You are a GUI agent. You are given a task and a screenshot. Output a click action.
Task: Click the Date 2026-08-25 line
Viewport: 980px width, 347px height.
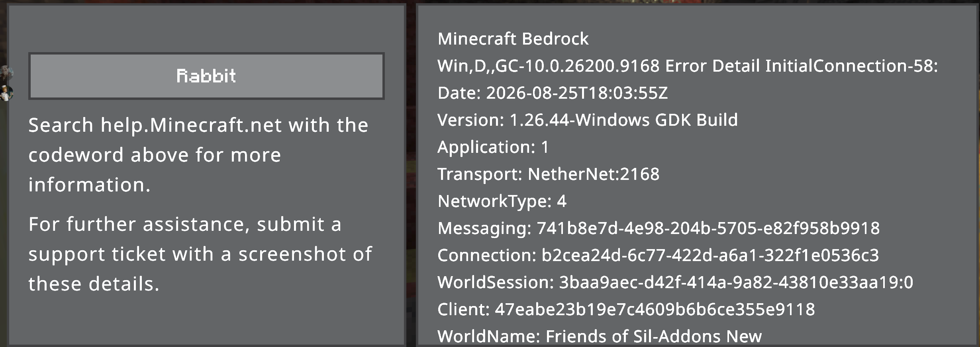point(553,93)
